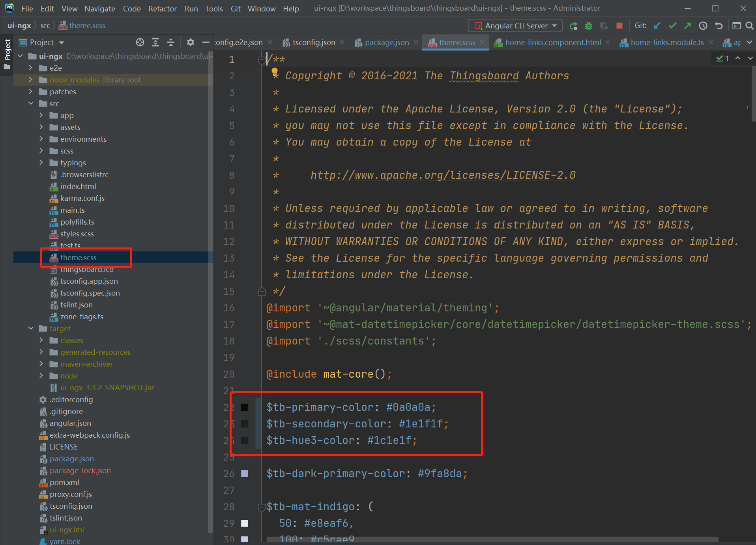Fold the license comment at line 1
Viewport: 756px width, 545px height.
261,60
